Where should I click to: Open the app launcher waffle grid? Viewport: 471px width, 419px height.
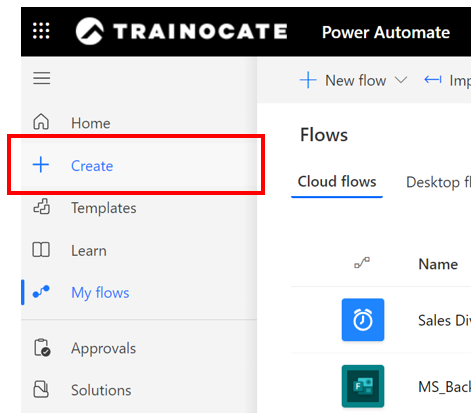coord(41,31)
